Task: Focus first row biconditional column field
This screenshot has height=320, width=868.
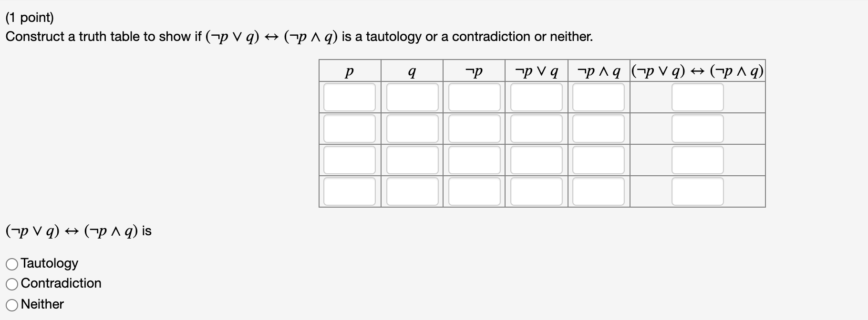Action: pos(698,97)
